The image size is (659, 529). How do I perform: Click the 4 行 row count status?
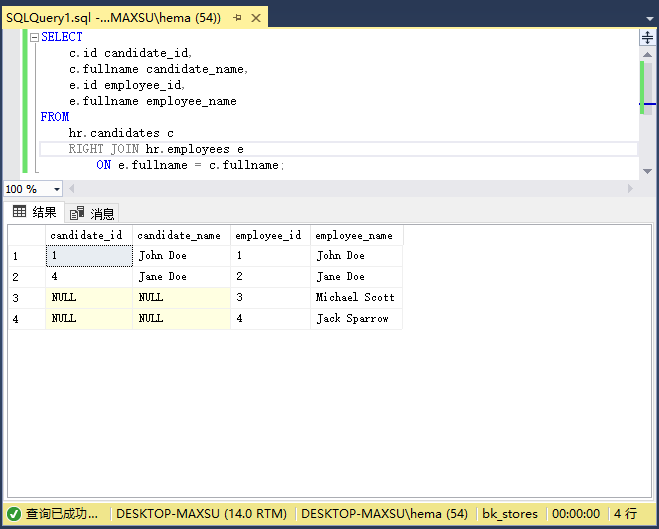coord(625,513)
